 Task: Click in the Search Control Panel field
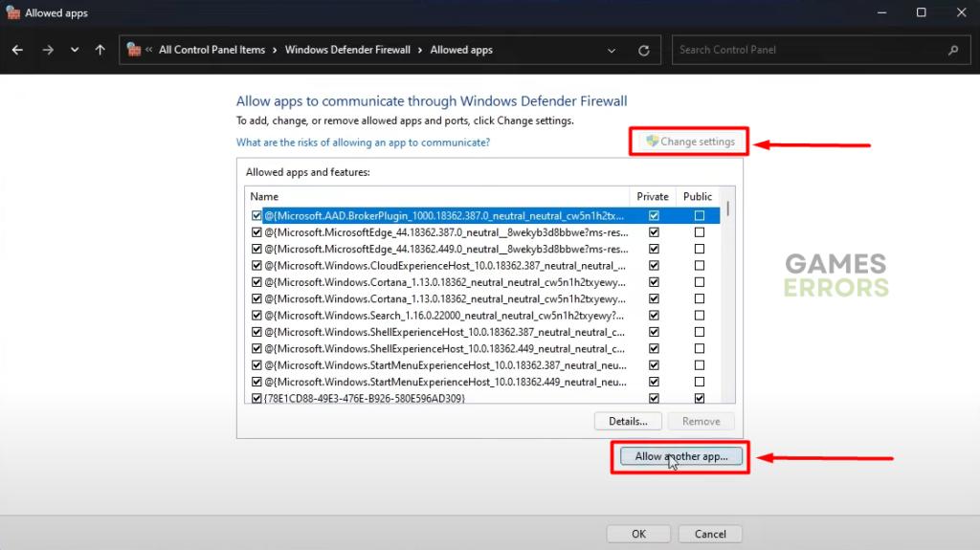pyautogui.click(x=809, y=50)
